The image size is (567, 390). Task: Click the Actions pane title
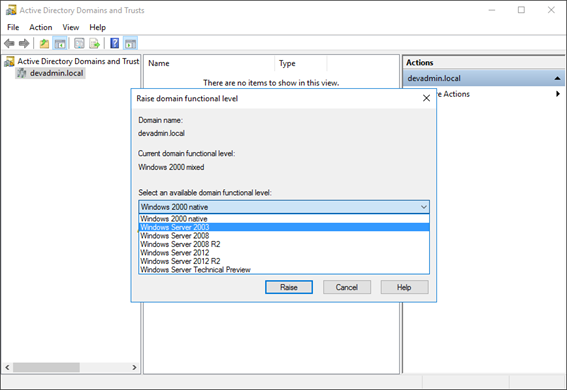[x=419, y=63]
